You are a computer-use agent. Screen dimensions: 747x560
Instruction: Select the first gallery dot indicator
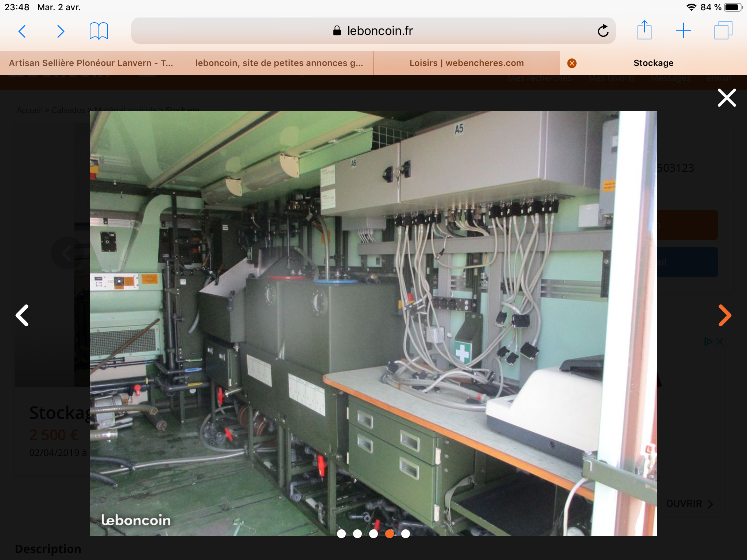[x=341, y=534]
